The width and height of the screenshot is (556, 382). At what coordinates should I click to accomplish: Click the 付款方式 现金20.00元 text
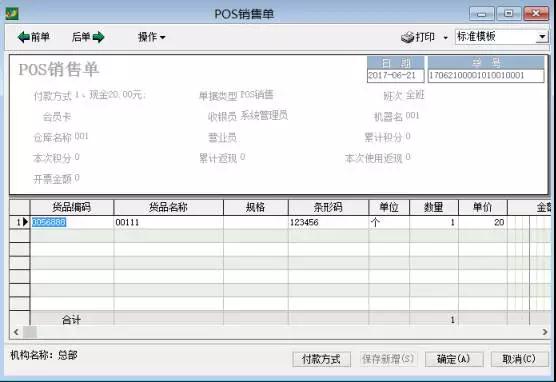89,95
